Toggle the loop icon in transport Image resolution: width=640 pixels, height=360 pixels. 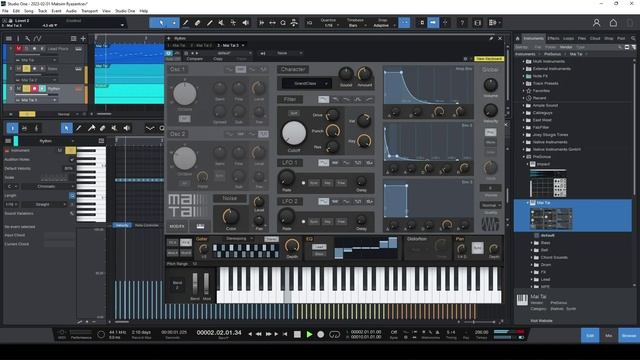(x=334, y=334)
